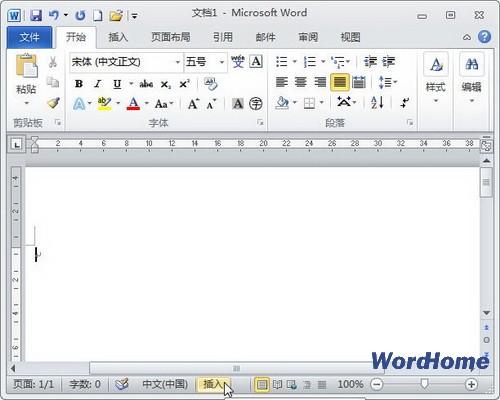Toggle highlighted Justify alignment button
This screenshot has height=400, width=500.
(x=340, y=82)
